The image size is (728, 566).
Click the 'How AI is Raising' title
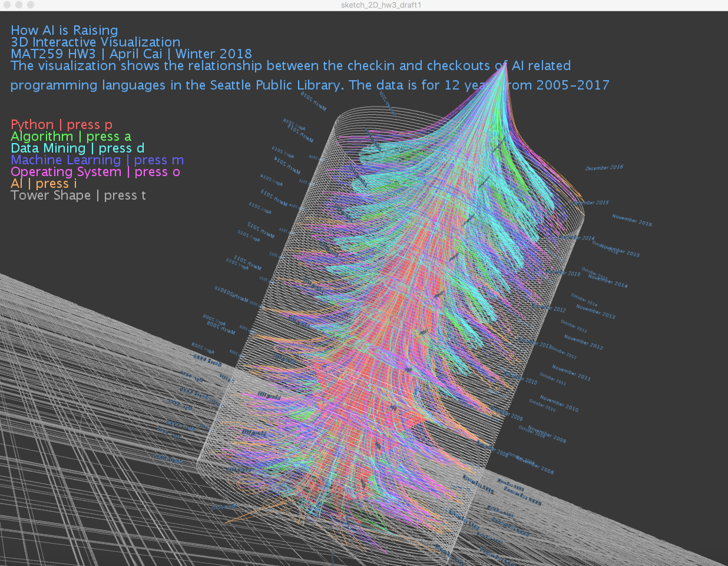pyautogui.click(x=64, y=30)
